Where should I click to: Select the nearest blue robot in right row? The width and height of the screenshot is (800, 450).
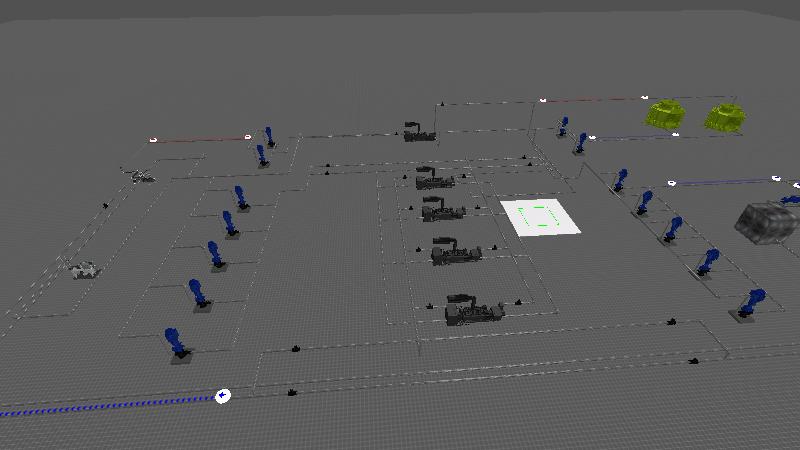point(751,302)
